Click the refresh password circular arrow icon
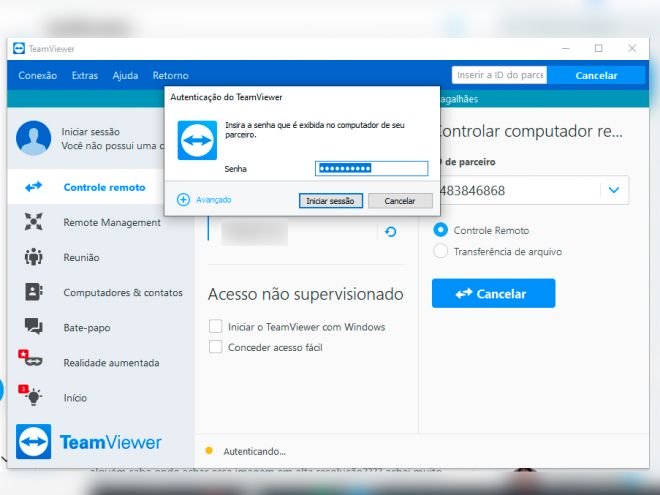The height and width of the screenshot is (495, 660). click(391, 232)
